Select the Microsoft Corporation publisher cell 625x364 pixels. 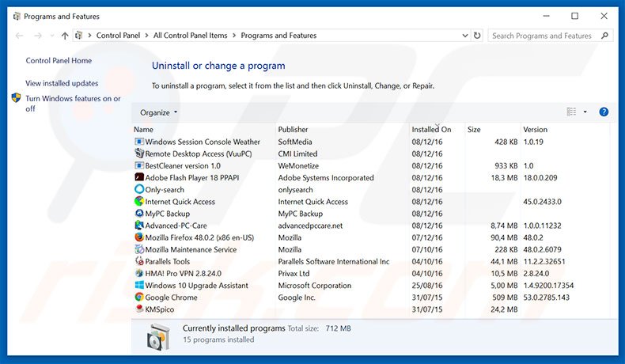point(315,286)
